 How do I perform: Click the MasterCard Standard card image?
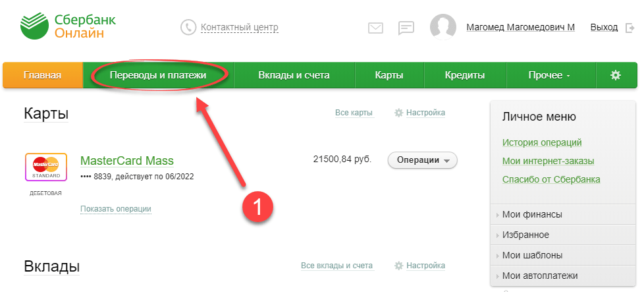[x=46, y=167]
